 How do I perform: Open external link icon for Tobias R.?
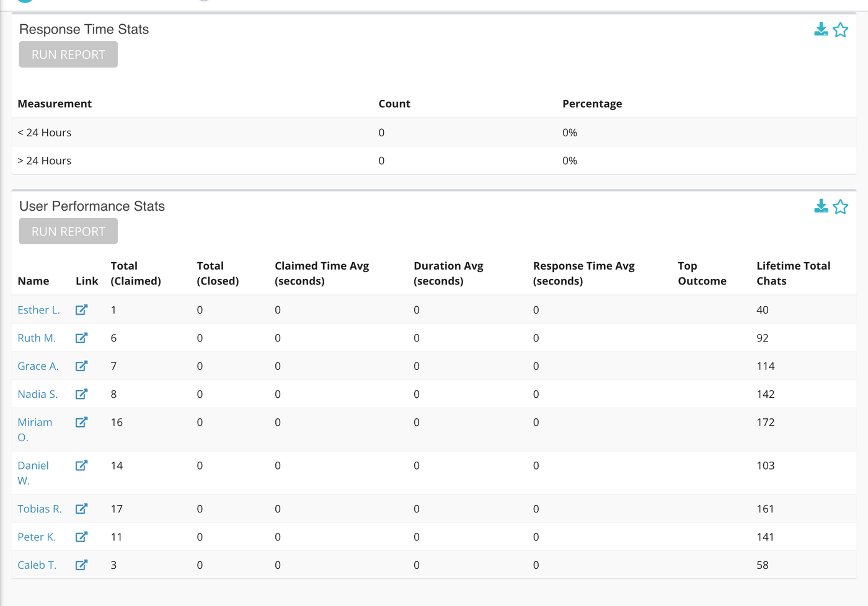pyautogui.click(x=82, y=509)
